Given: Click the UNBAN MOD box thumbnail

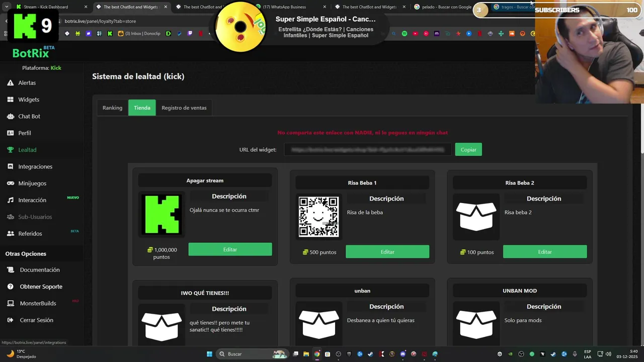Looking at the screenshot, I should pyautogui.click(x=476, y=324).
